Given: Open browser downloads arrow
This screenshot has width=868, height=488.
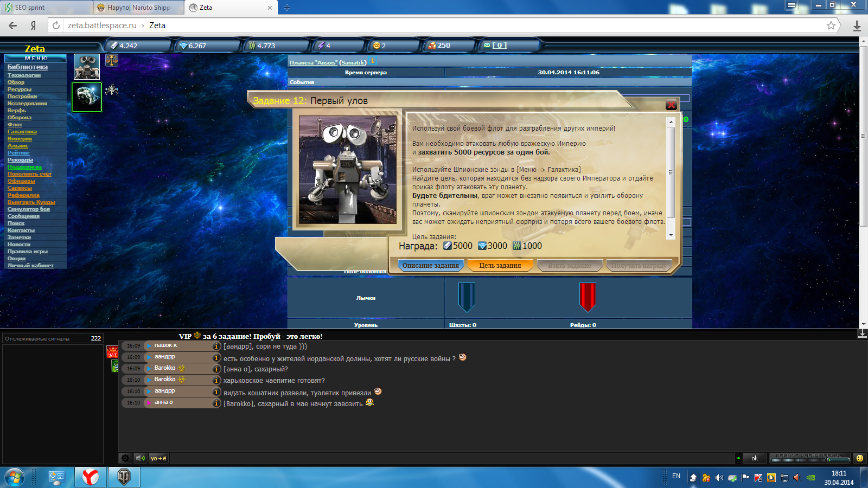Looking at the screenshot, I should (857, 25).
